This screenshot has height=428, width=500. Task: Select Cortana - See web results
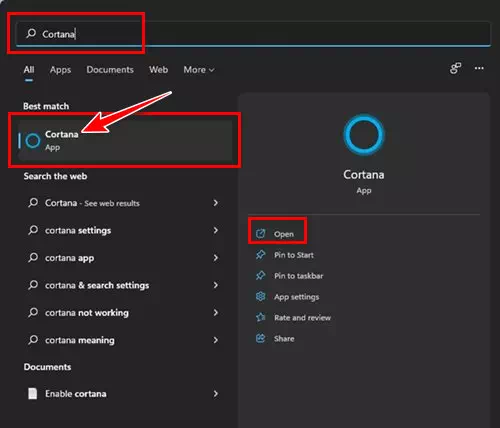click(x=124, y=203)
